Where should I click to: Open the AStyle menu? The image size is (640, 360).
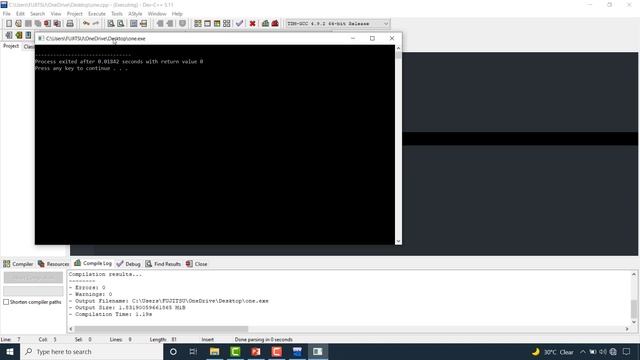click(136, 14)
